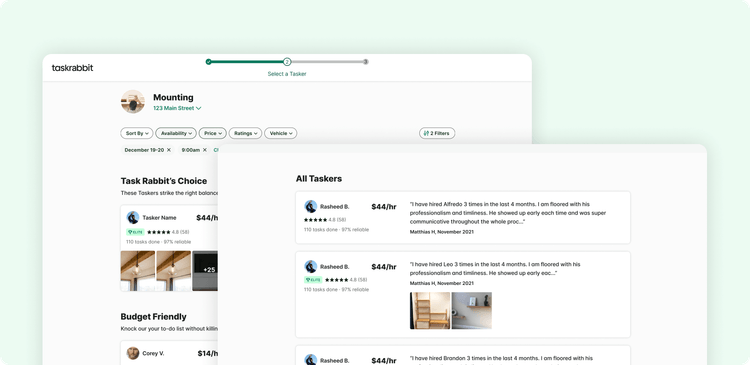Open the leftmost pendant light photo
The width and height of the screenshot is (750, 365).
[138, 271]
